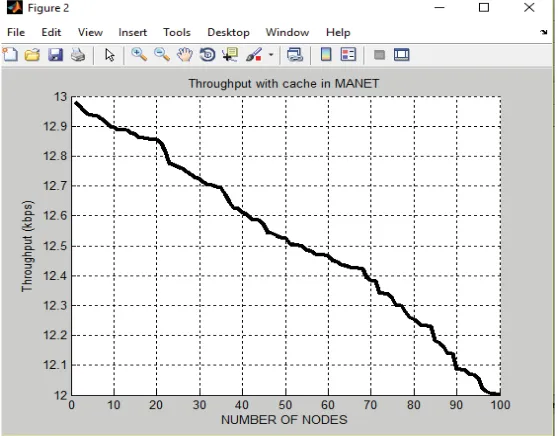
Task: Hide Plot Tools with the gray icon
Action: [379, 55]
